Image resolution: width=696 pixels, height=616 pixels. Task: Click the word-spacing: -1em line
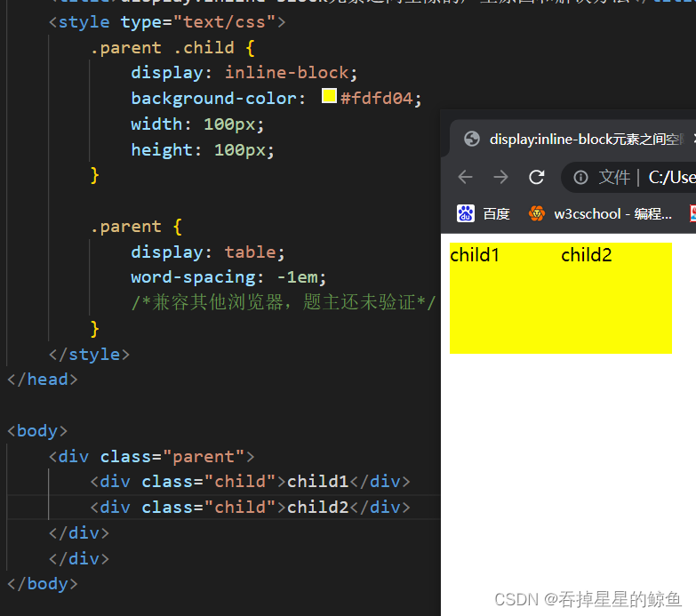pos(228,277)
